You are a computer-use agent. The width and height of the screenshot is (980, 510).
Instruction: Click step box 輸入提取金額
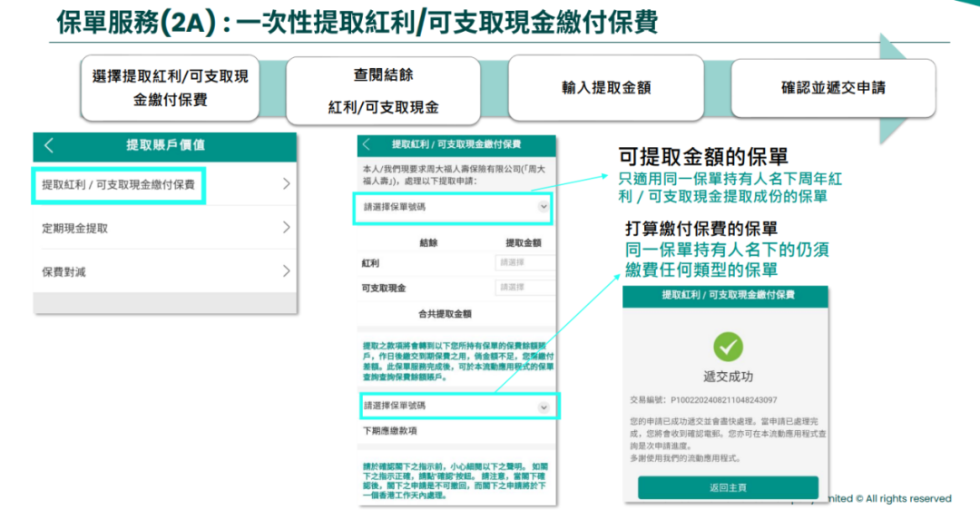(605, 88)
